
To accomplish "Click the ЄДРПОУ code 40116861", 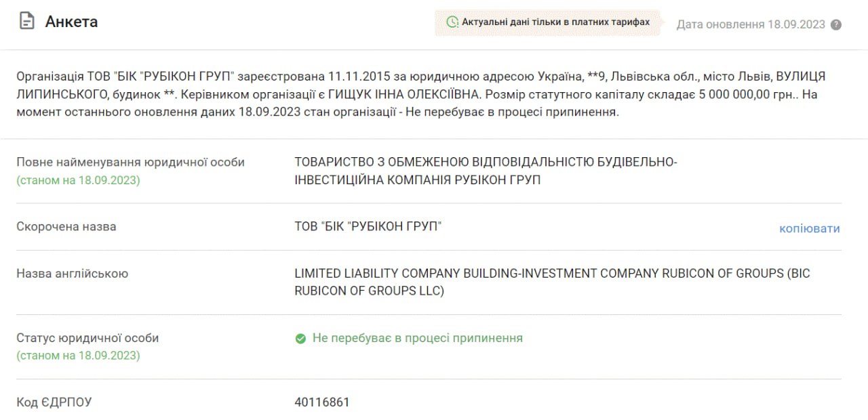I will coord(321,402).
